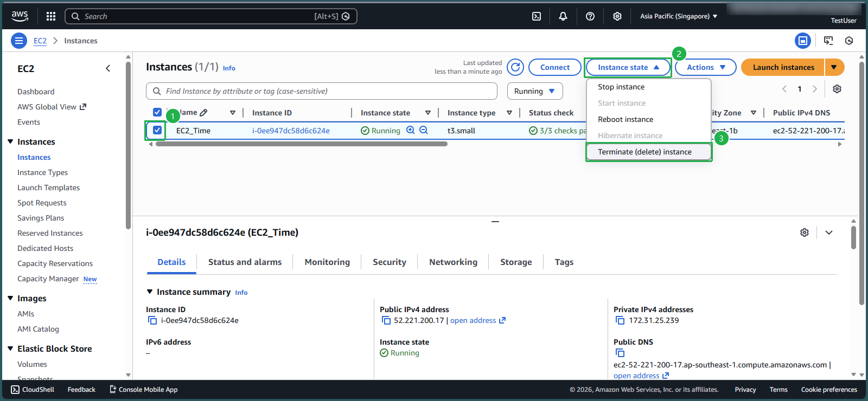The width and height of the screenshot is (868, 401).
Task: Sort by Instance state column arrow
Action: tap(428, 113)
